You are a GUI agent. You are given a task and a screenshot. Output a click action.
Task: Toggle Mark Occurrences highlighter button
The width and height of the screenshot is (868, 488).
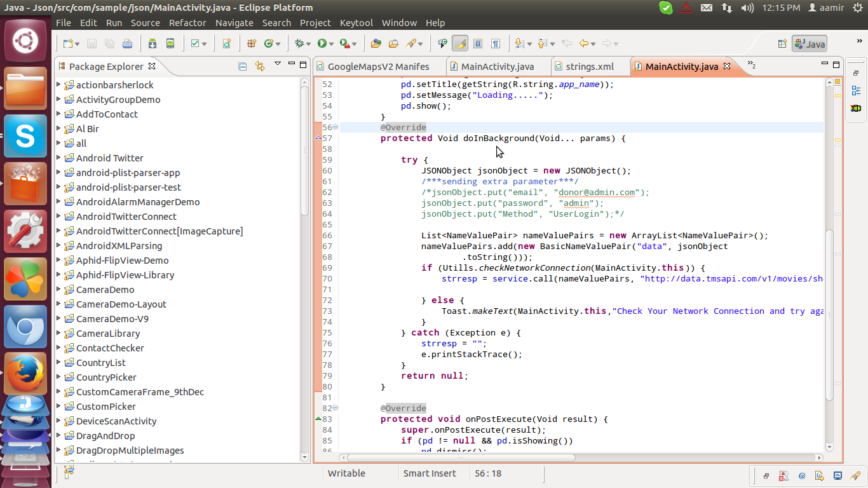pos(460,43)
